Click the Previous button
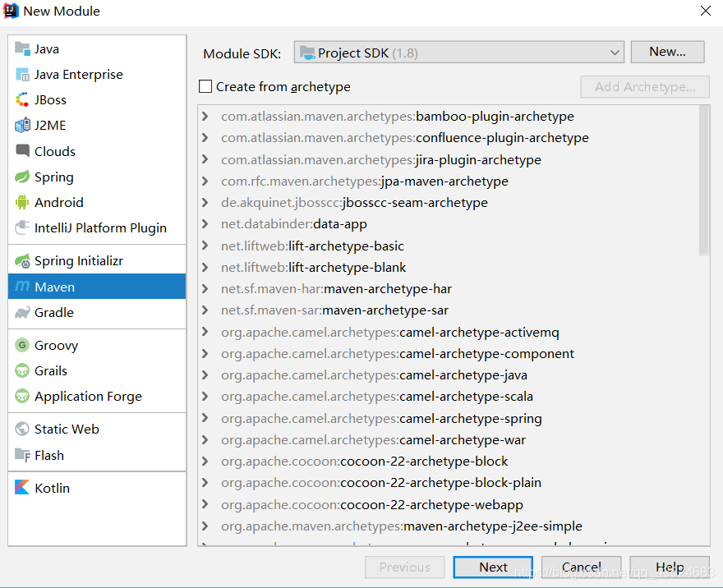The width and height of the screenshot is (723, 588). click(x=404, y=567)
